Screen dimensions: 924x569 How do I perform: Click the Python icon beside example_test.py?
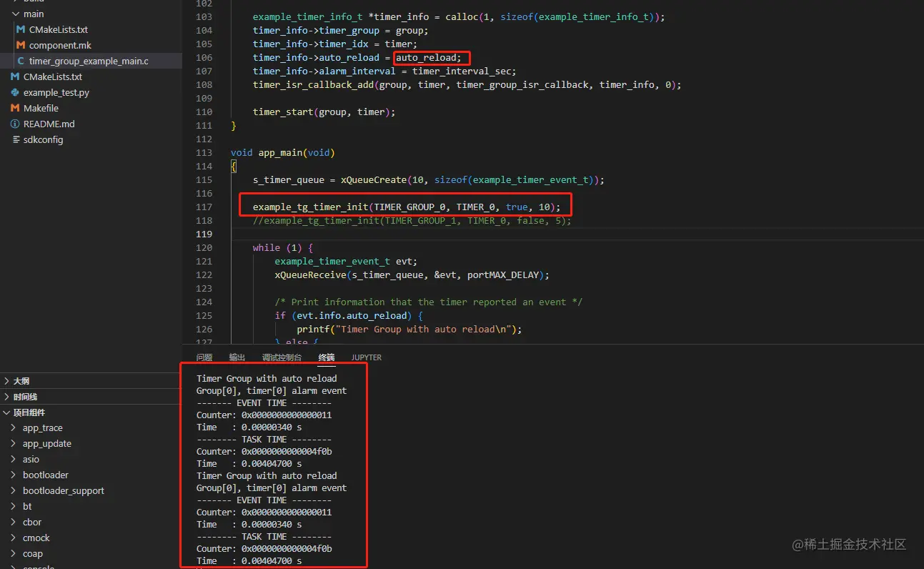15,93
